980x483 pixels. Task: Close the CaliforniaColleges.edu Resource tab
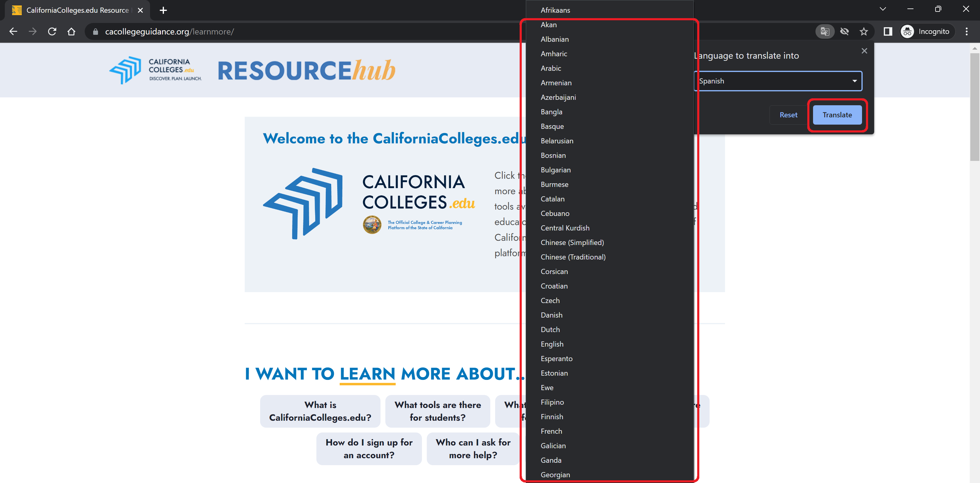(140, 10)
